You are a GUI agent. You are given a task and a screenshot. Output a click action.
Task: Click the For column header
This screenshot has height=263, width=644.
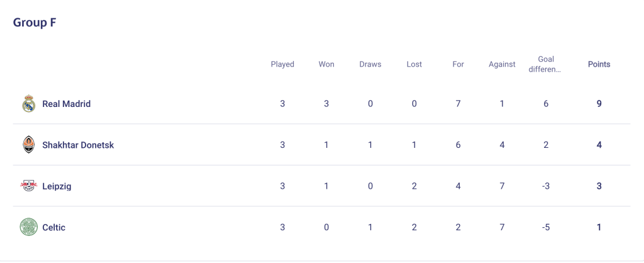click(x=458, y=64)
